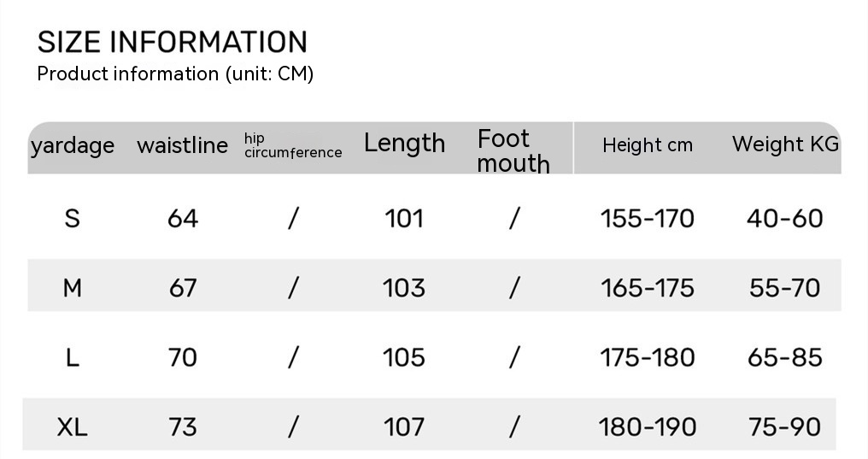Image resolution: width=868 pixels, height=459 pixels.
Task: Click the XL size row label
Action: click(73, 427)
